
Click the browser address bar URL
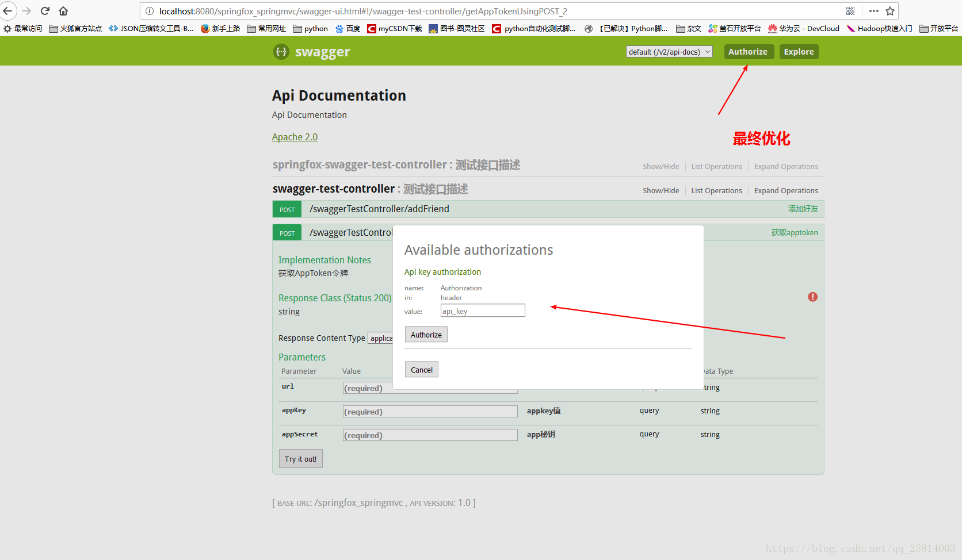(x=363, y=11)
